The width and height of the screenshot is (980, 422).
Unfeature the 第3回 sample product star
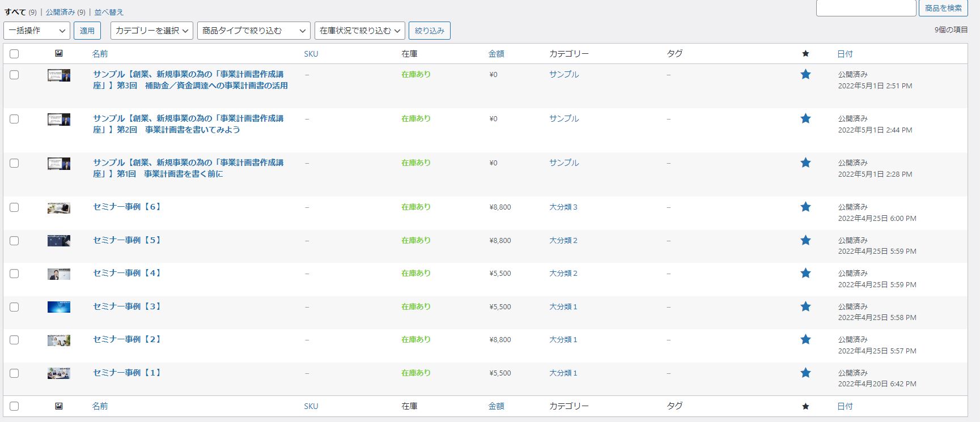pyautogui.click(x=805, y=74)
